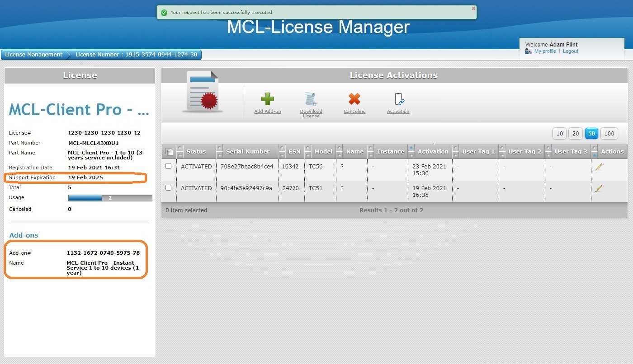The height and width of the screenshot is (364, 633).
Task: Click the License Number 1915-3574-0944-1274-30 breadcrumb
Action: click(136, 55)
